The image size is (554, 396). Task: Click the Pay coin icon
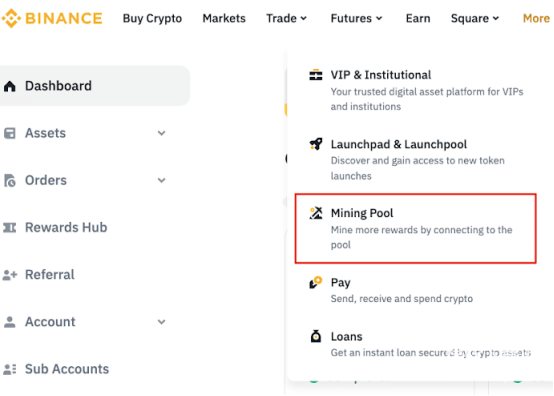click(x=316, y=282)
